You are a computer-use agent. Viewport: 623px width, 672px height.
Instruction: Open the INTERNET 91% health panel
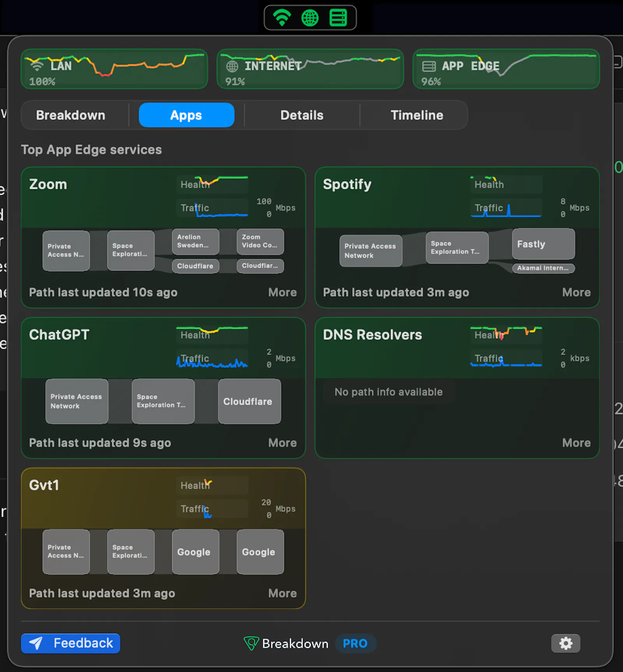[x=310, y=69]
